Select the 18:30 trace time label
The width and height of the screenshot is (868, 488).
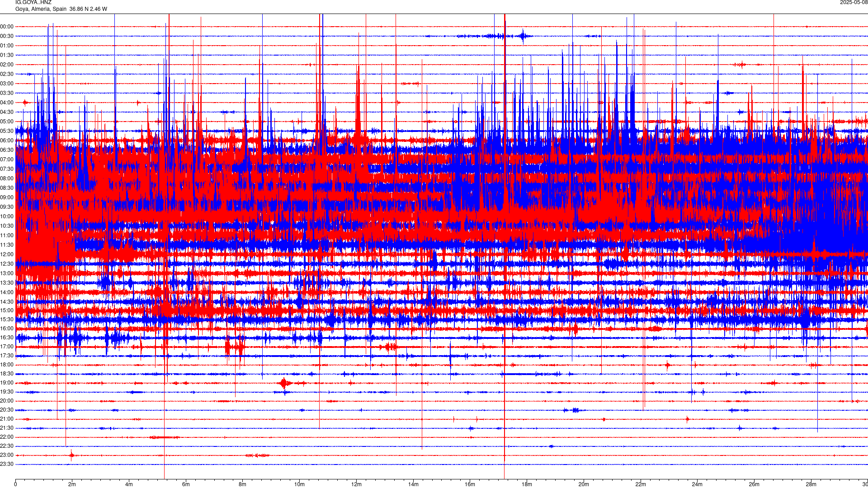coord(7,374)
